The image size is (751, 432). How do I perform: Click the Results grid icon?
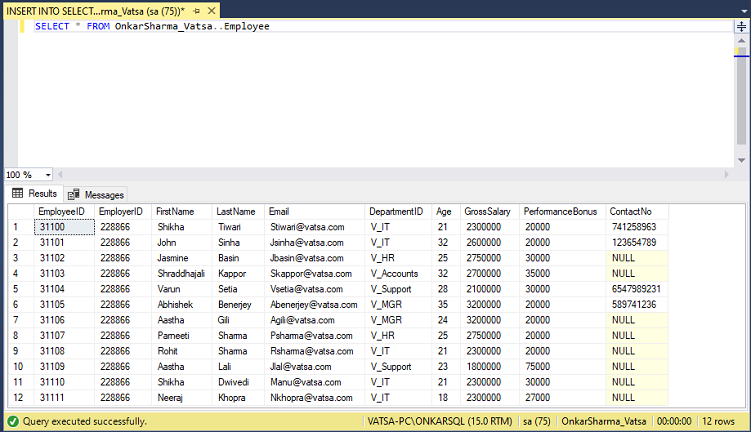tap(18, 193)
